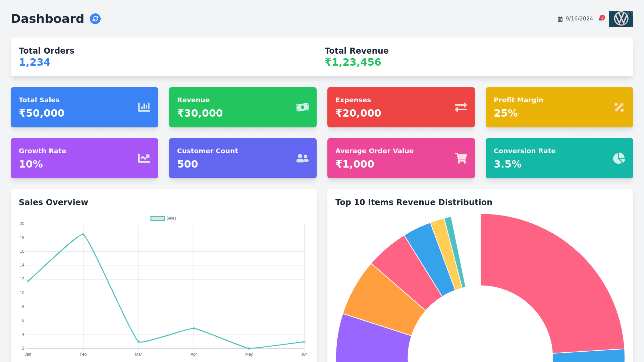644x362 pixels.
Task: Click the pie chart icon in Conversion Rate
Action: [x=619, y=158]
